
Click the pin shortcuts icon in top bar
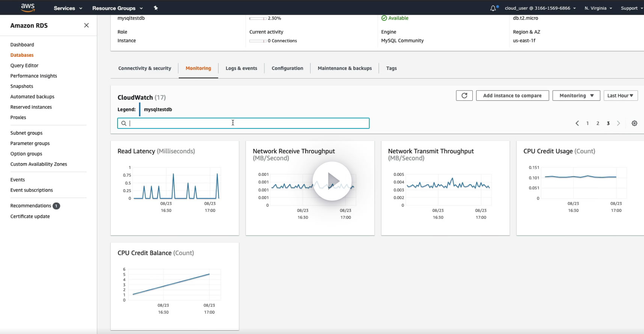click(156, 8)
